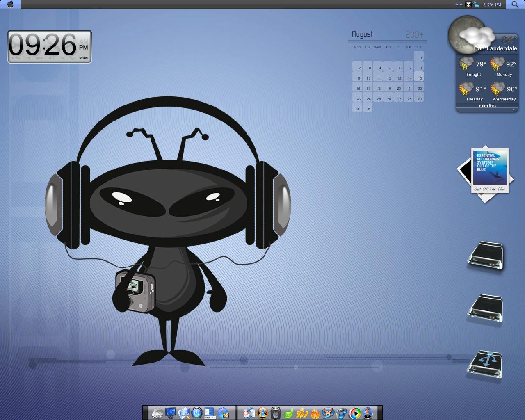
Task: Select August 15 on the calendar
Action: 419,77
